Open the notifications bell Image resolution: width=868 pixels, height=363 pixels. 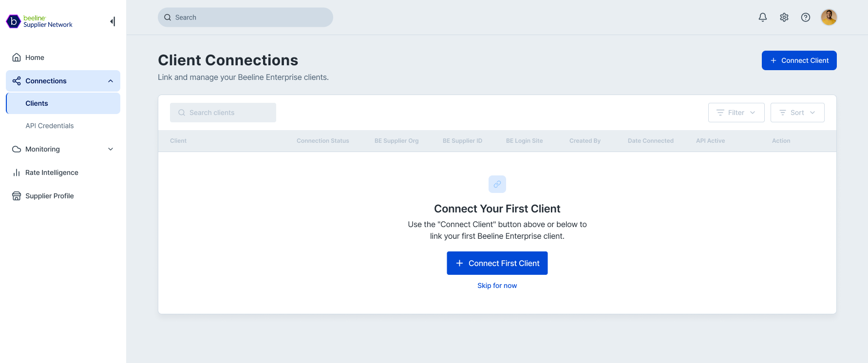(763, 18)
